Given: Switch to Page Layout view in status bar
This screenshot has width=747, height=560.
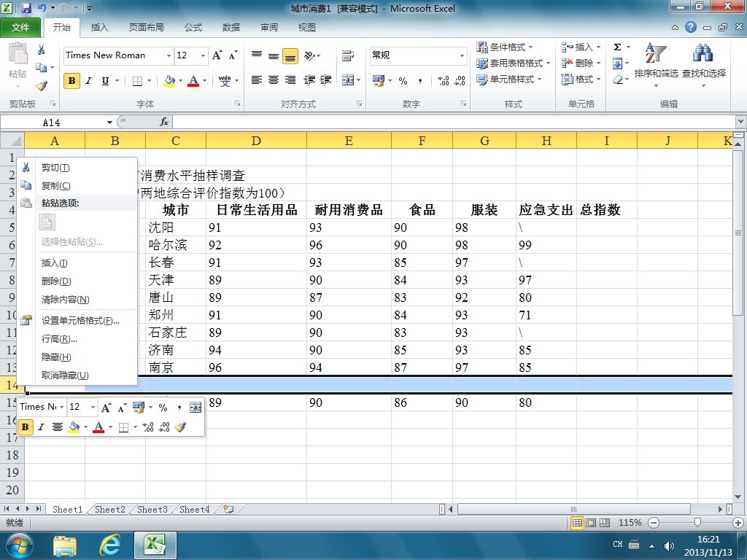Looking at the screenshot, I should pyautogui.click(x=591, y=522).
